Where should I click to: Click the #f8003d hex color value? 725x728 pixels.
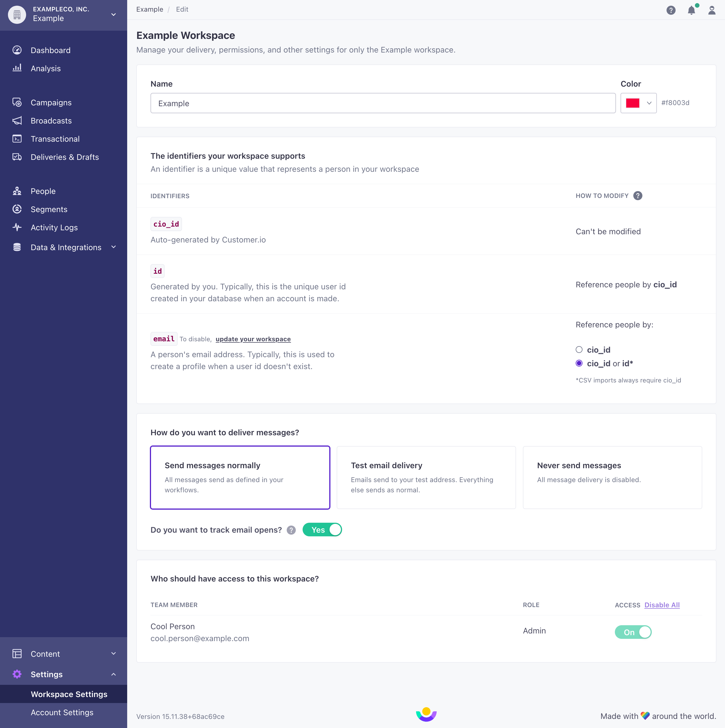click(x=675, y=102)
